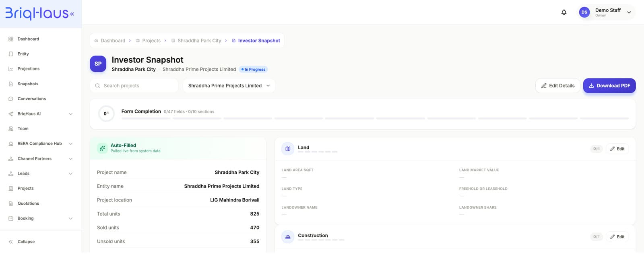The height and width of the screenshot is (255, 644).
Task: Click the Snapshots document icon
Action: [x=11, y=84]
